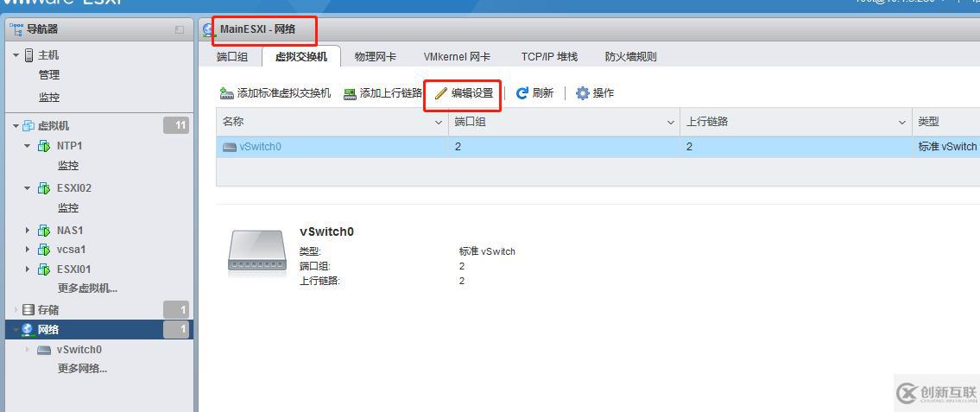
Task: Switch to the 端口组 tab
Action: tap(232, 56)
